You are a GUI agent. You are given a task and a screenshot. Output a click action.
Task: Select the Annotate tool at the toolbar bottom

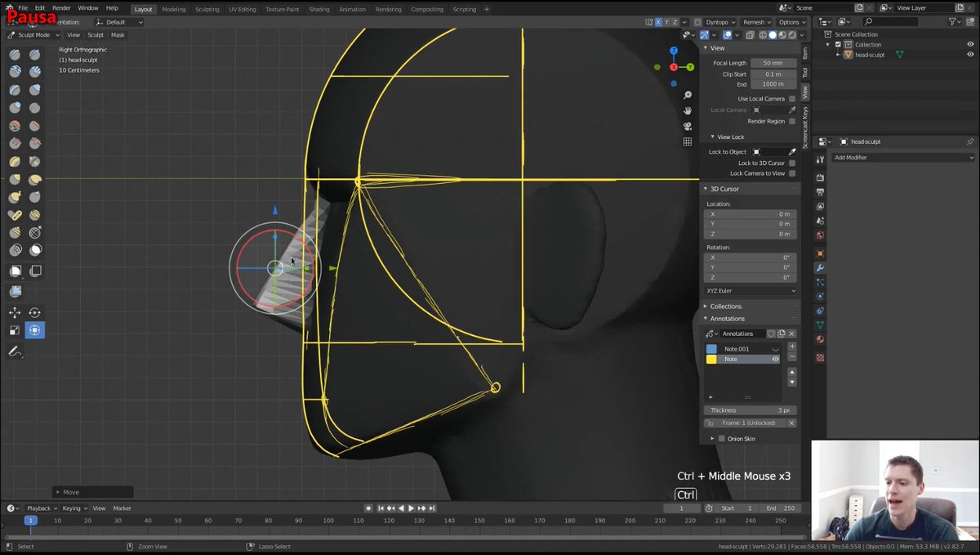tap(15, 351)
